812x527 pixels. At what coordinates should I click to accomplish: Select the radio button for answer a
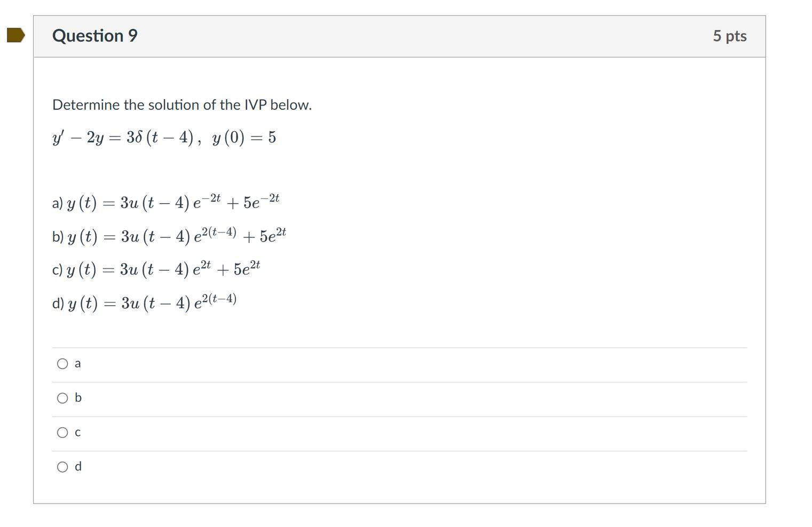(63, 363)
